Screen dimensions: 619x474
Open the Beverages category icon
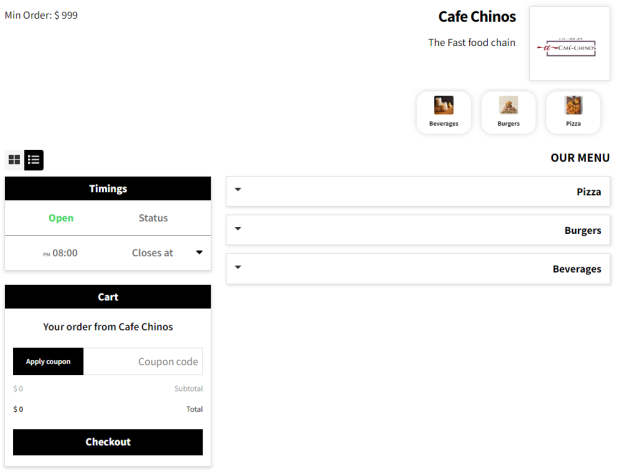[x=443, y=111]
